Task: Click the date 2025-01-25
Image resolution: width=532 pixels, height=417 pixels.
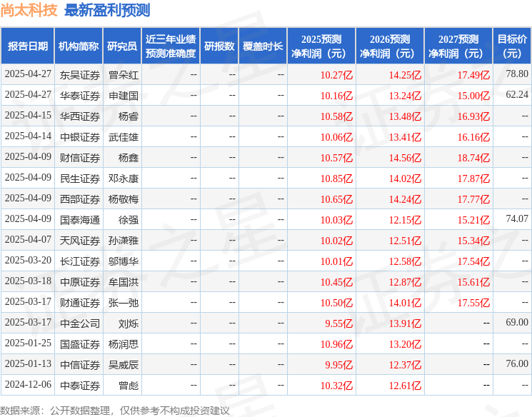Action: pos(28,343)
